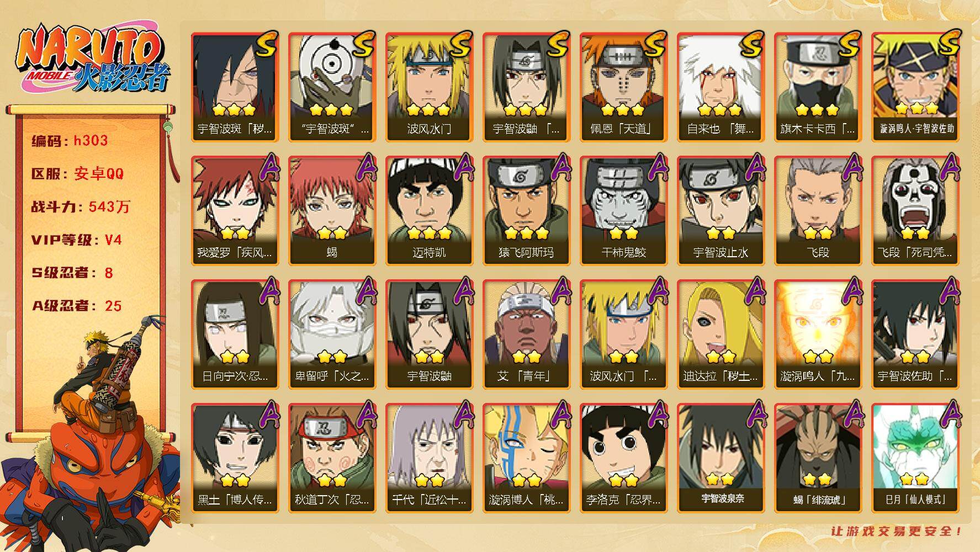
Task: Open the 宇智波泉奈 character card
Action: (721, 458)
